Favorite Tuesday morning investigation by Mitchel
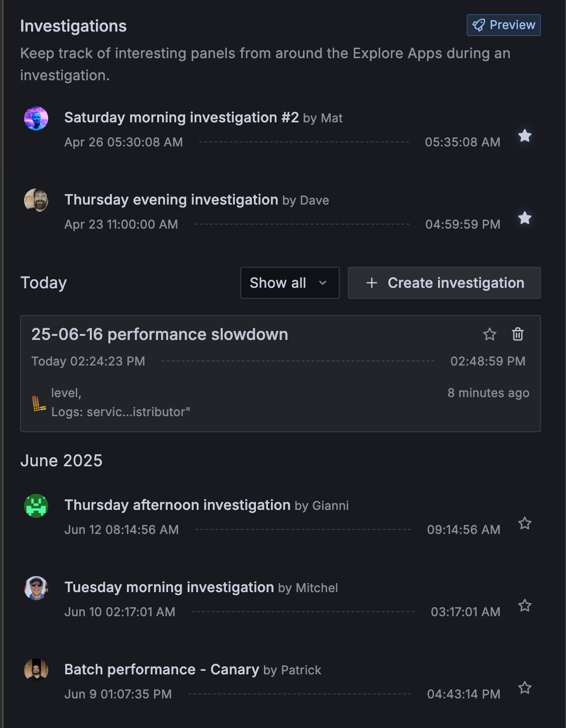Screen dimensions: 566x728 [x=525, y=606]
